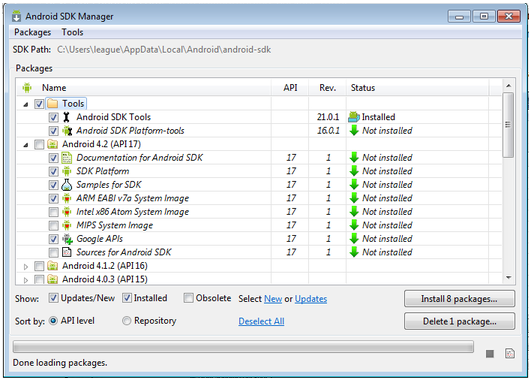Click the SDK Path field text

(x=164, y=49)
